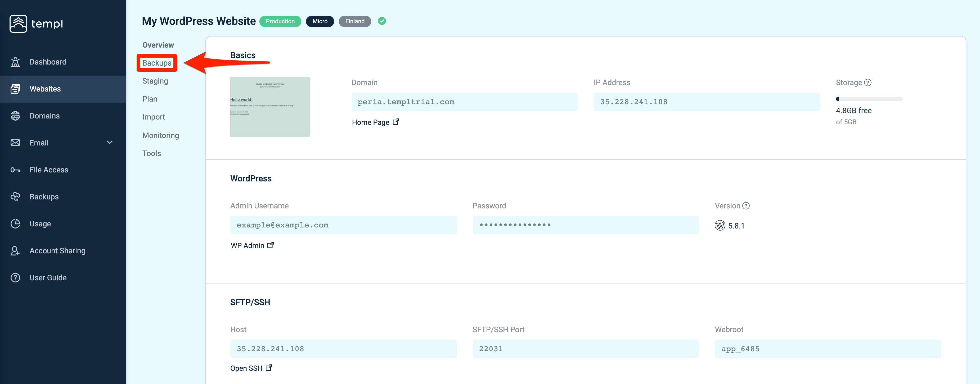Open File Access in sidebar
This screenshot has height=384, width=980.
[x=63, y=170]
